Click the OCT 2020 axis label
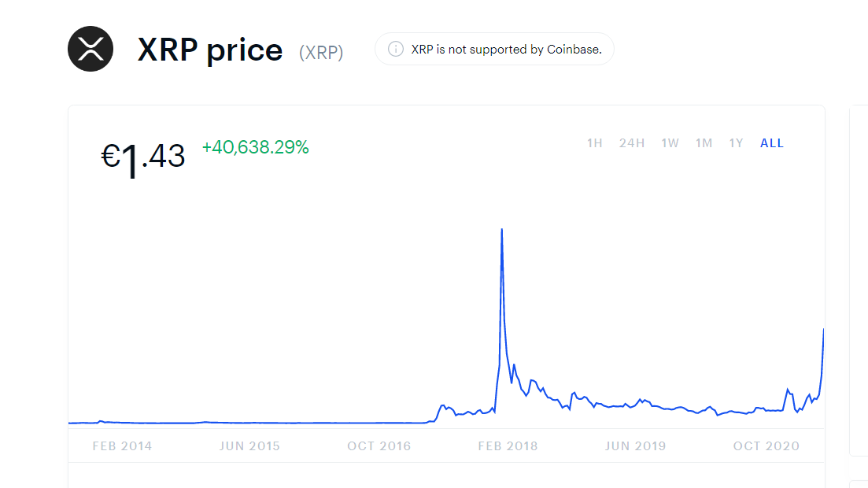Screen dimensions: 868x488 766,446
